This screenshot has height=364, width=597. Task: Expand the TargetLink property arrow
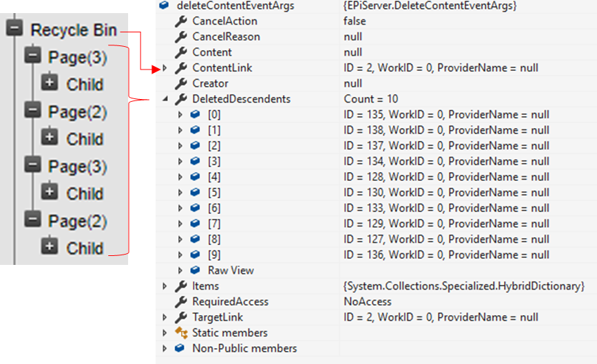pos(165,317)
